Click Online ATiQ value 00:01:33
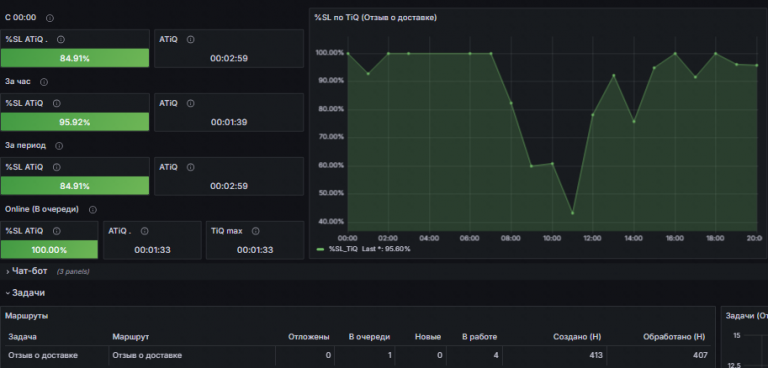 pyautogui.click(x=152, y=250)
